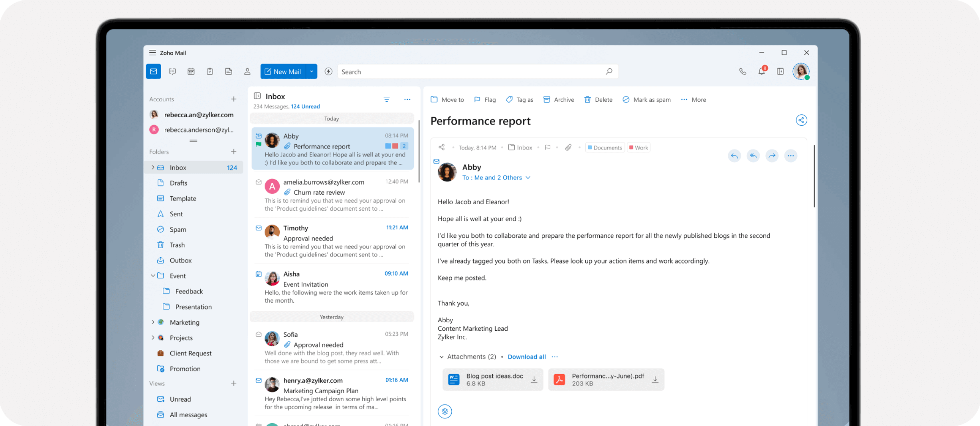Click the Download all link
This screenshot has width=980, height=426.
527,357
